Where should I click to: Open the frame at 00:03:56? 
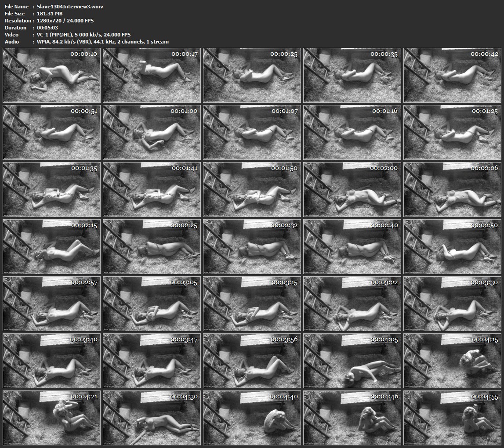tap(252, 361)
